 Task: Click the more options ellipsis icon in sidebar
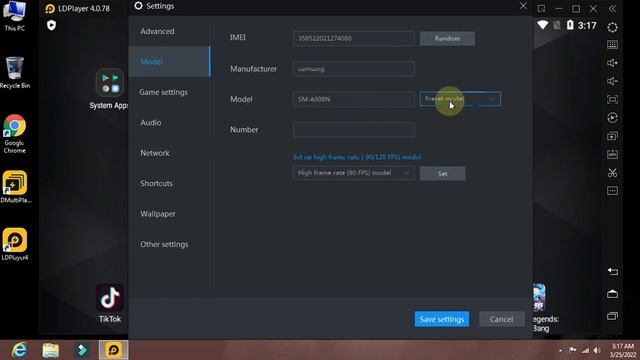pos(612,191)
